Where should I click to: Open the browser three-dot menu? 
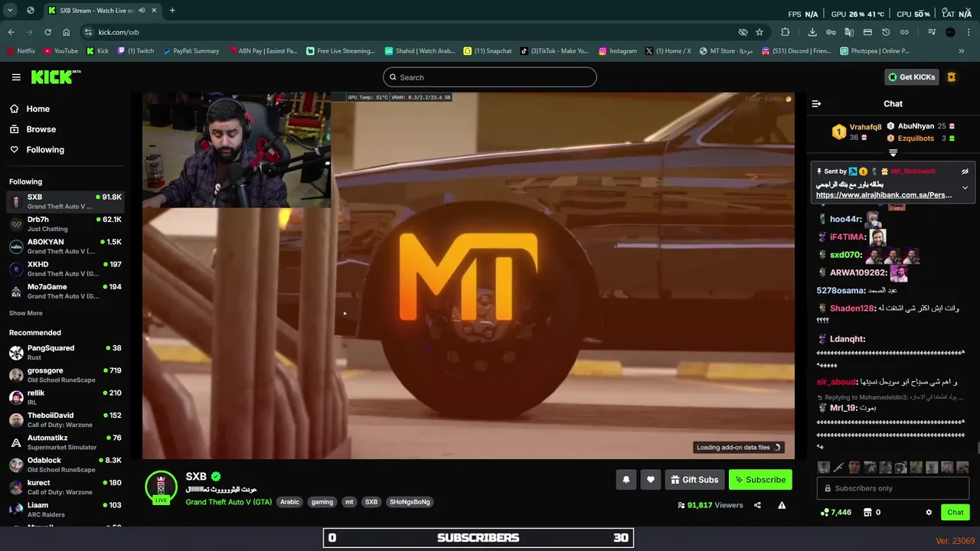point(969,32)
